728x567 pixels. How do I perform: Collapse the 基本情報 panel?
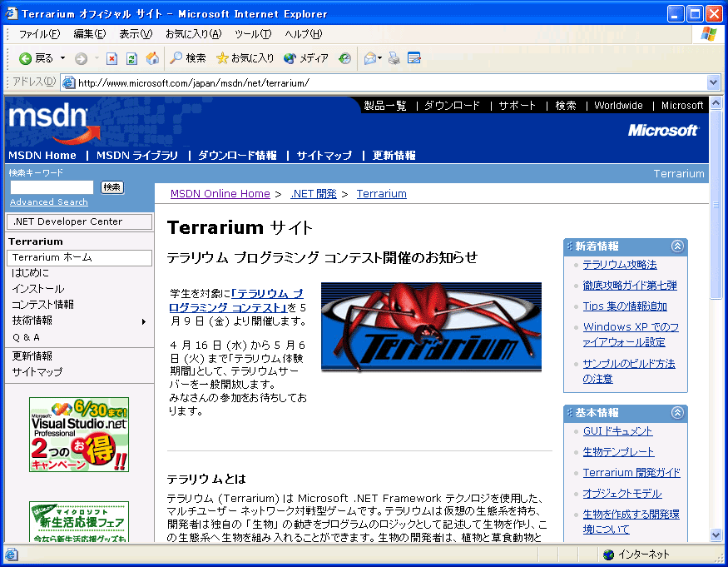click(x=677, y=413)
